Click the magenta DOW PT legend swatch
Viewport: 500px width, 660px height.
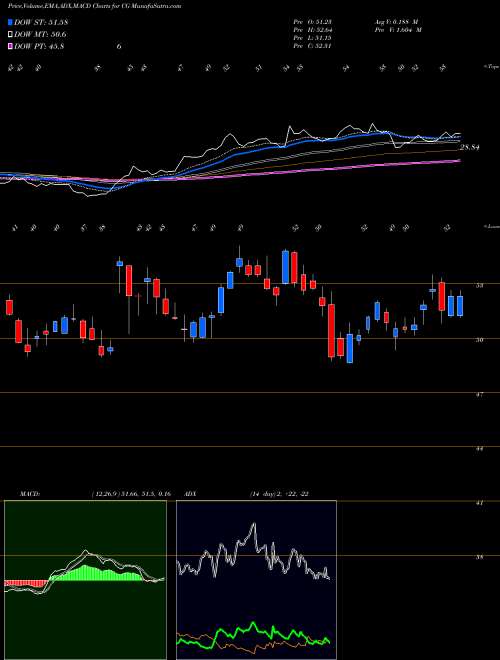tap(10, 46)
